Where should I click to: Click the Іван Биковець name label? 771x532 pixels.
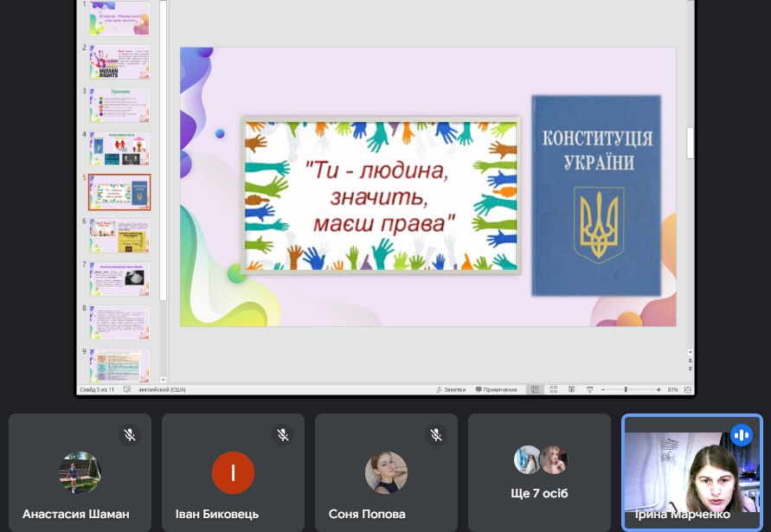click(x=217, y=515)
